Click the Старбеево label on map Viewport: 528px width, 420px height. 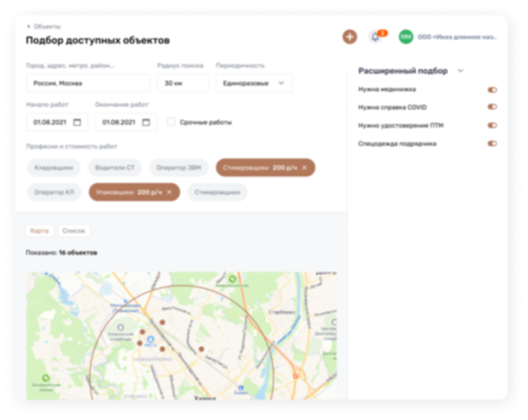[281, 312]
